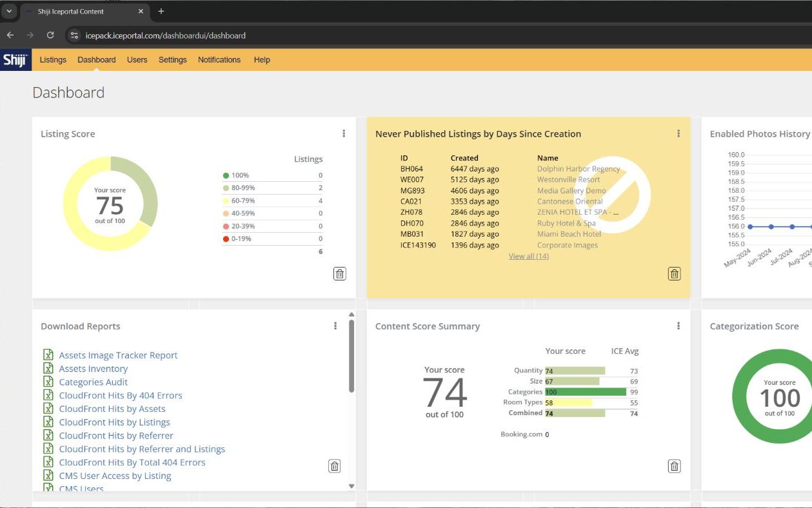Expand Content Score Summary options menu

678,326
